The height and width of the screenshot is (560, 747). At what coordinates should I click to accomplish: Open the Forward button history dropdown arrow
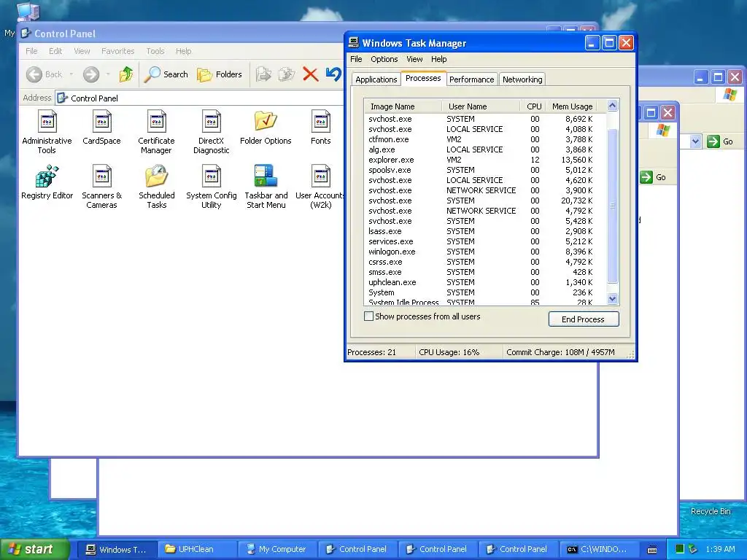[x=108, y=74]
